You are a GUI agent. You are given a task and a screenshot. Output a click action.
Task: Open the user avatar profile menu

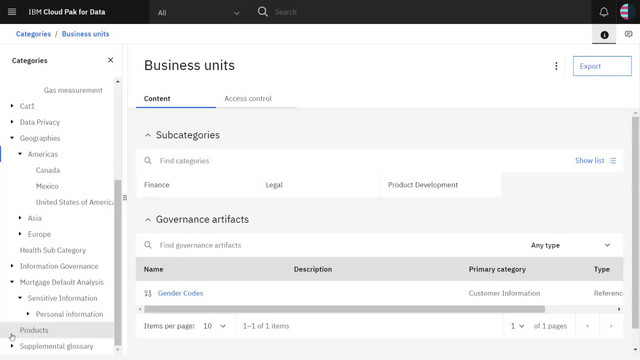pos(626,12)
